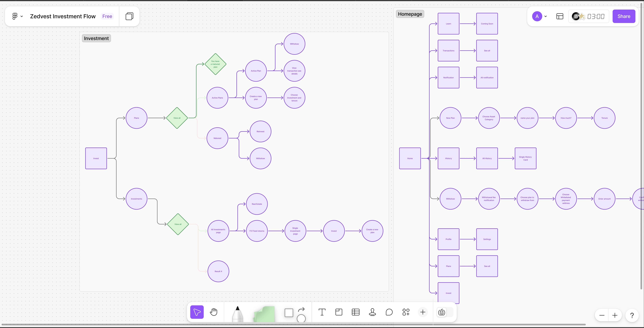Pick the Marker pen tool

click(x=237, y=314)
